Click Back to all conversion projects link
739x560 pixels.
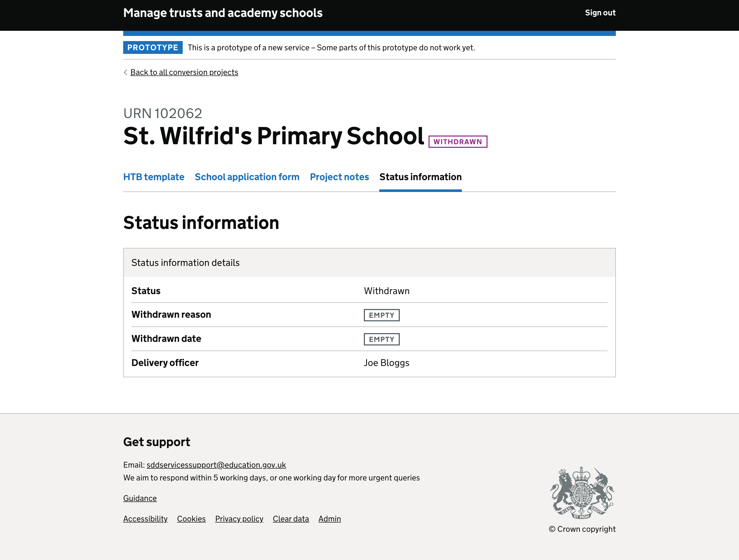click(x=184, y=72)
